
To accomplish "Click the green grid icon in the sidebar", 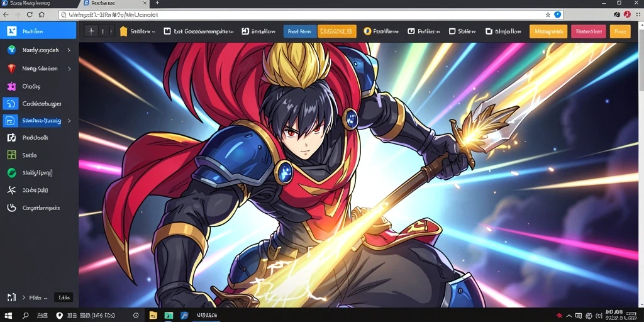I will (11, 155).
